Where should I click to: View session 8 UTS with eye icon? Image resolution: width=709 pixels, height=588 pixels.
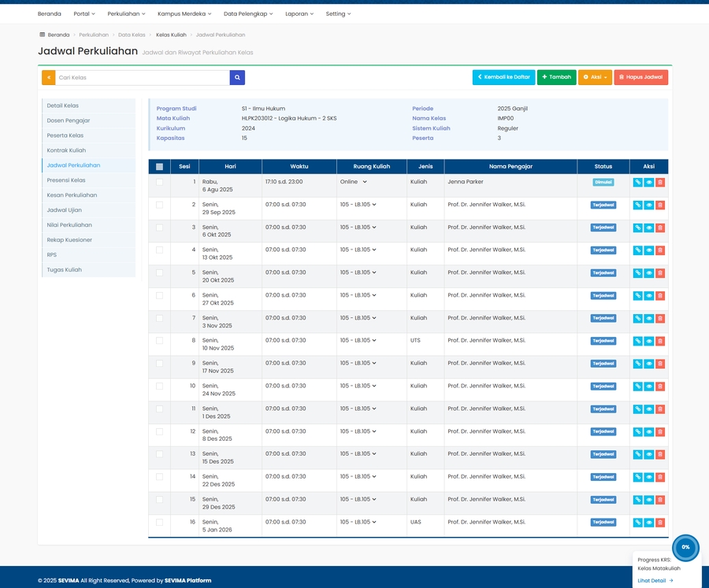(x=649, y=341)
